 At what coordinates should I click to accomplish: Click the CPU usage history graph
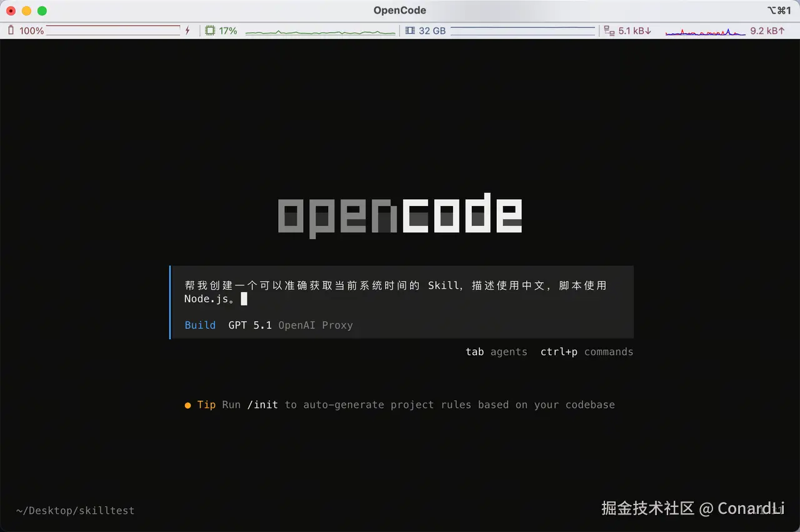(320, 31)
